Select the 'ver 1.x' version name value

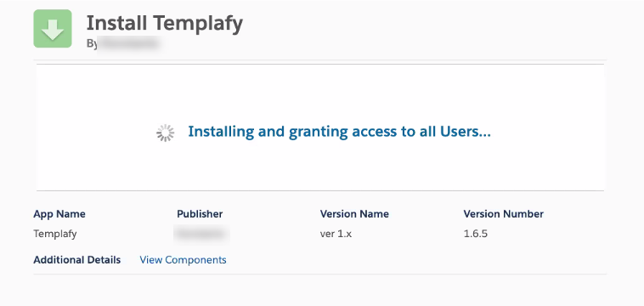336,234
